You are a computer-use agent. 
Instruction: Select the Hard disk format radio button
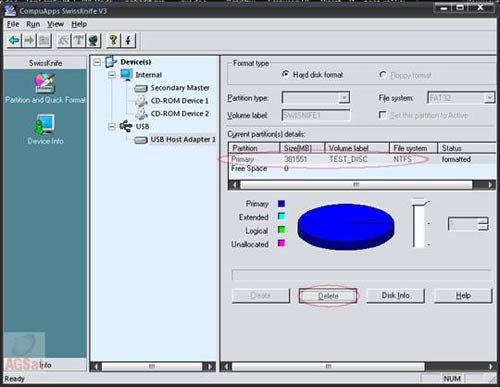coord(285,74)
